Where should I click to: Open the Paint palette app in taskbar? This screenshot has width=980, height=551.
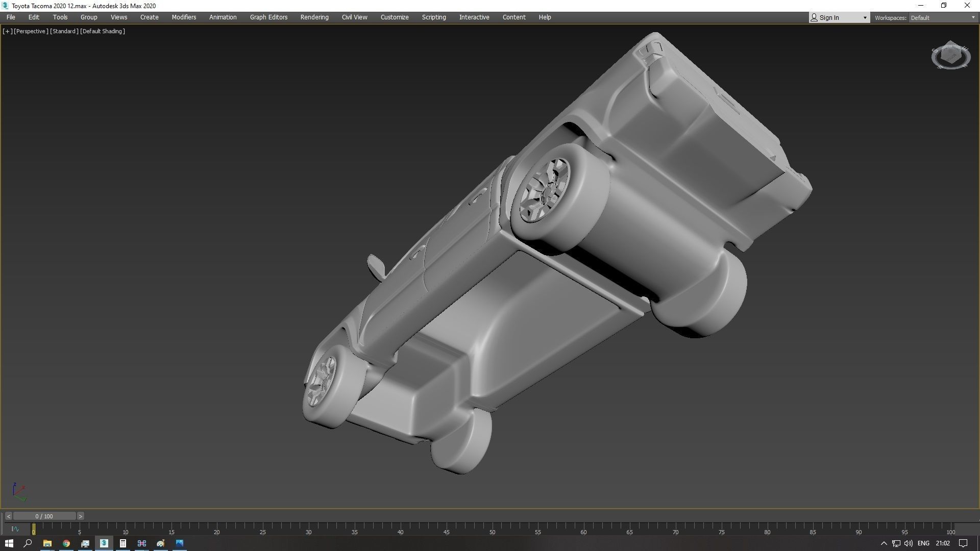[160, 543]
